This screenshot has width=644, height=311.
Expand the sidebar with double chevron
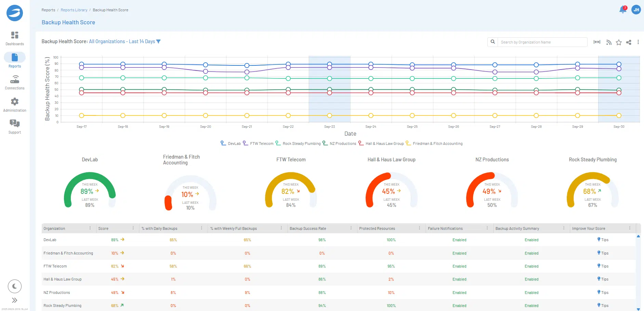coord(15,300)
